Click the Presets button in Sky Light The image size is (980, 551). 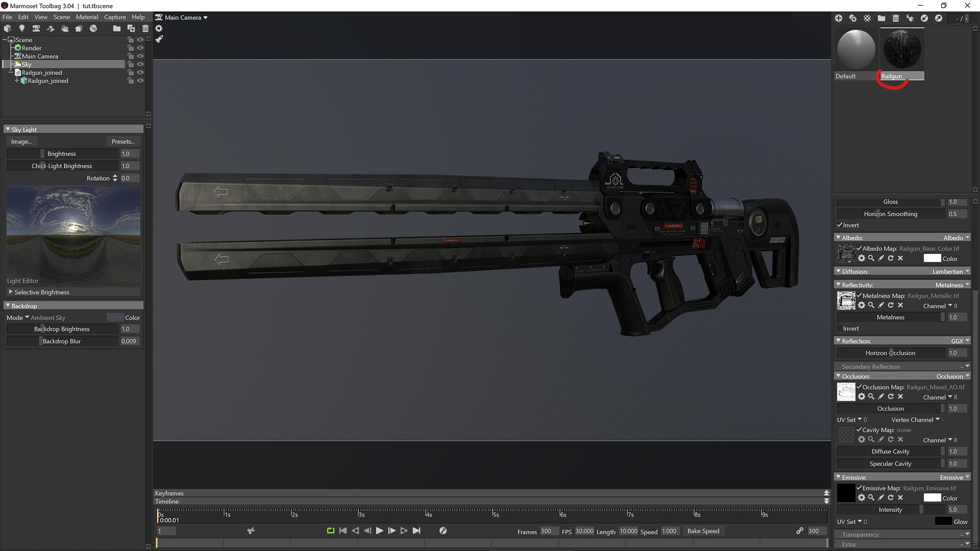click(x=122, y=141)
